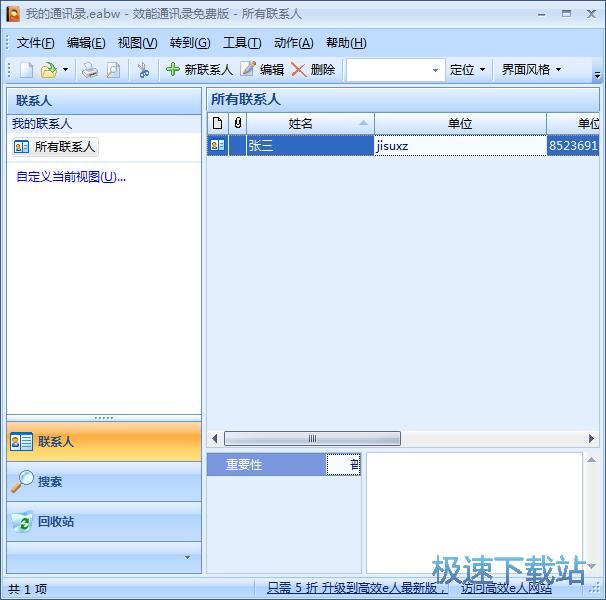This screenshot has height=600, width=606.
Task: Click the print preview icon
Action: (113, 70)
